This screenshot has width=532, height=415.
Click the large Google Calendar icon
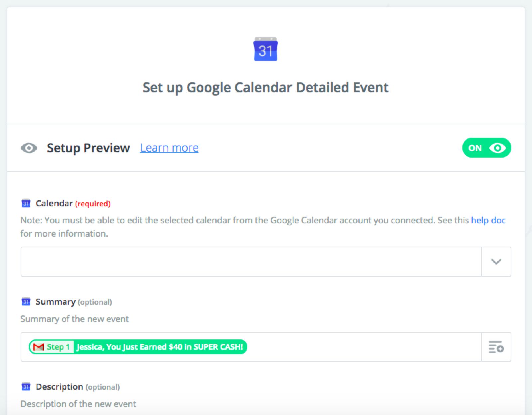pyautogui.click(x=266, y=49)
